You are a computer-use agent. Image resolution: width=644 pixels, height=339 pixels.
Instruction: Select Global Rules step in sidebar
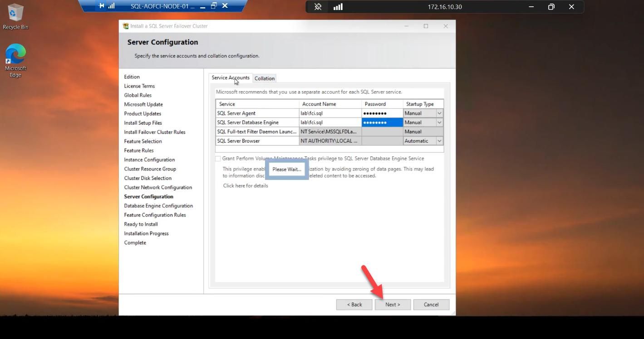coord(138,95)
